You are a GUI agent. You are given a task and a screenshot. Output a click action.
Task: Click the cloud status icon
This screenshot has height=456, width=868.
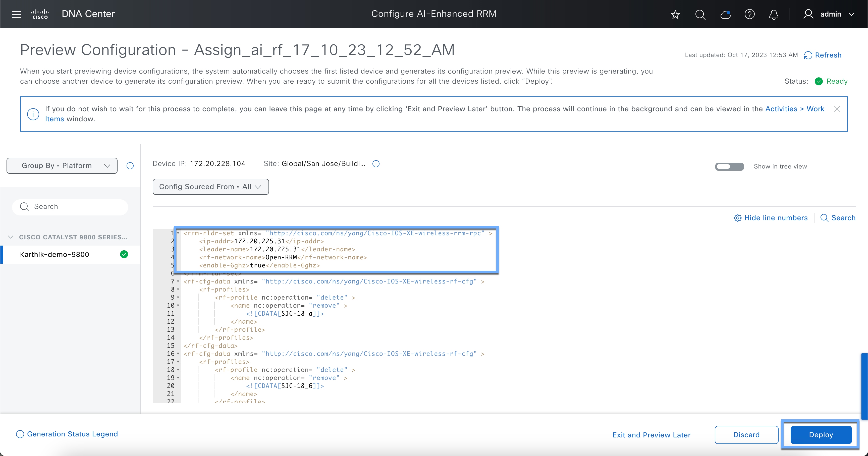tap(725, 14)
